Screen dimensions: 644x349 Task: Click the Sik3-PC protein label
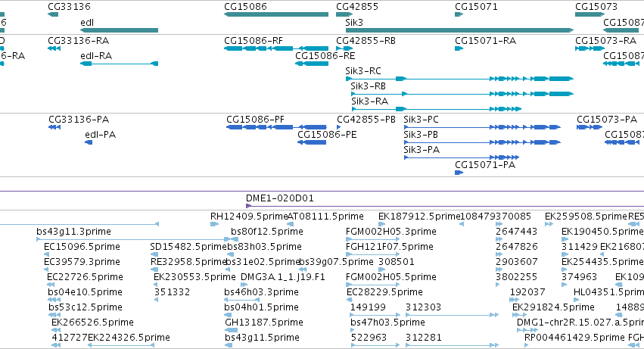421,120
